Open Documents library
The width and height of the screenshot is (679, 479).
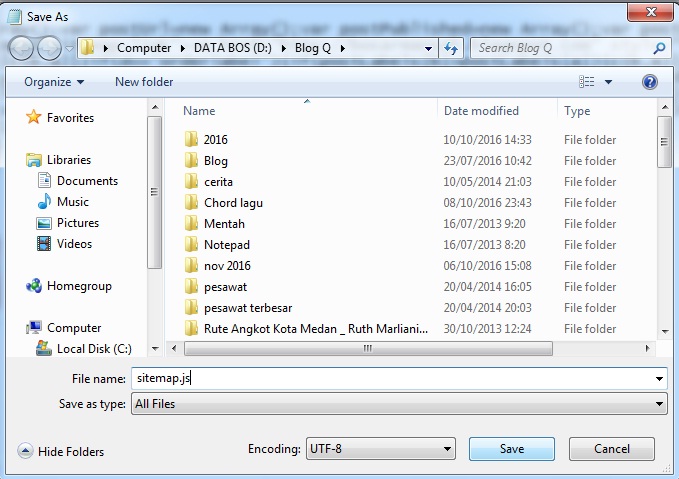(87, 181)
